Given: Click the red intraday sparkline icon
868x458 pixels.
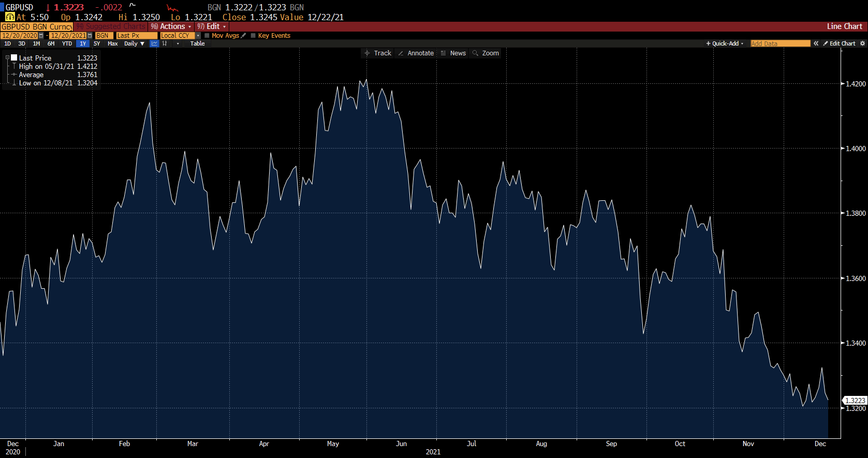Looking at the screenshot, I should coord(172,8).
